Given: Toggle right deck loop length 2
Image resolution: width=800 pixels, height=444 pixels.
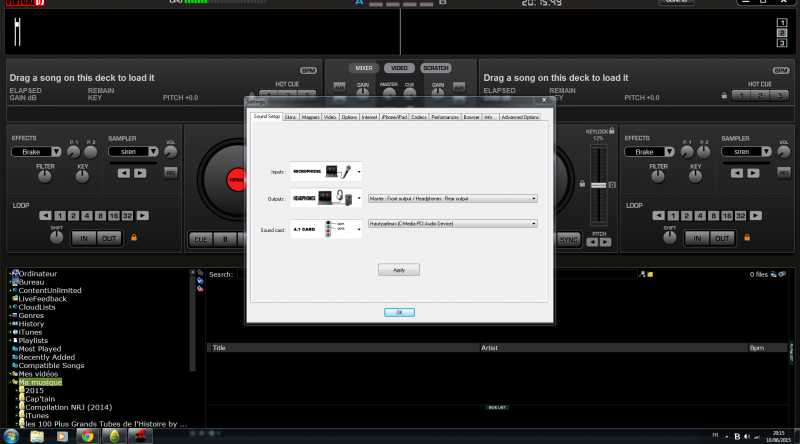Looking at the screenshot, I should [686, 215].
